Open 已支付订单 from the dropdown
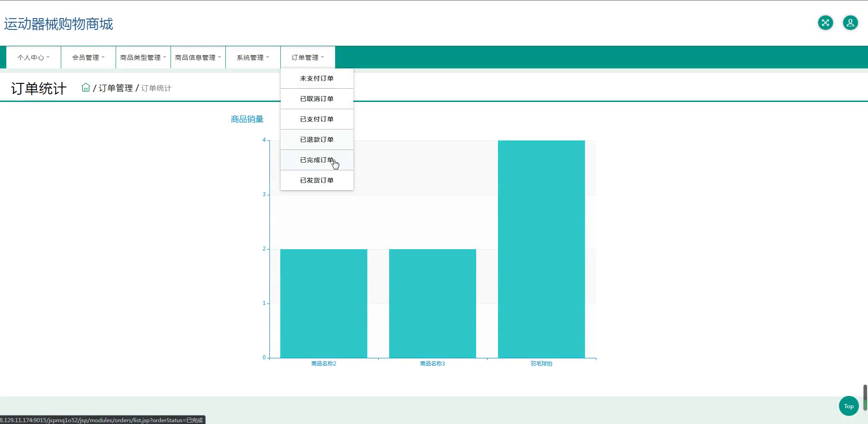 pyautogui.click(x=317, y=119)
